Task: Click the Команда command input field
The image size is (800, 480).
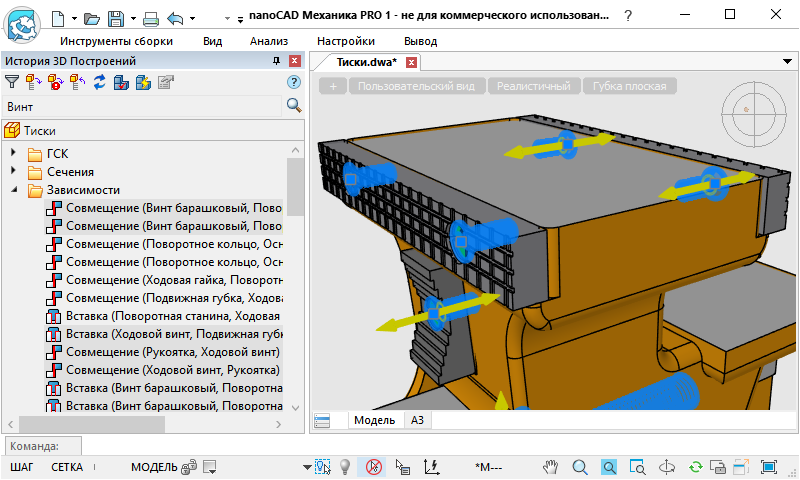Action: (x=400, y=446)
